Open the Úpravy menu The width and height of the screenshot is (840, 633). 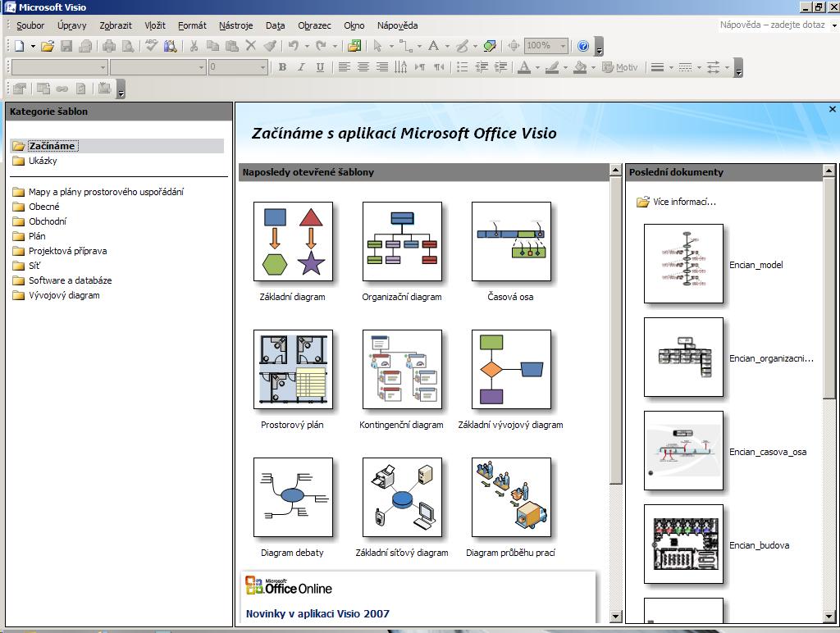[72, 25]
